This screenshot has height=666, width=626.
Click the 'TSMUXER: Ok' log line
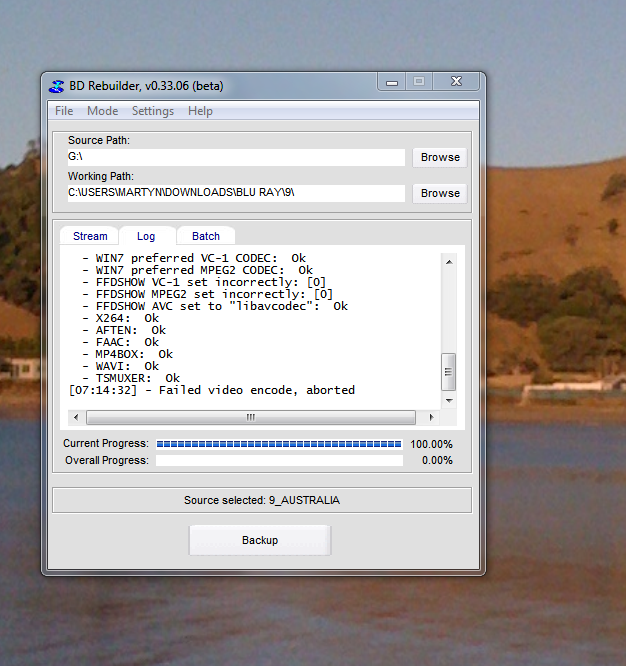(131, 378)
